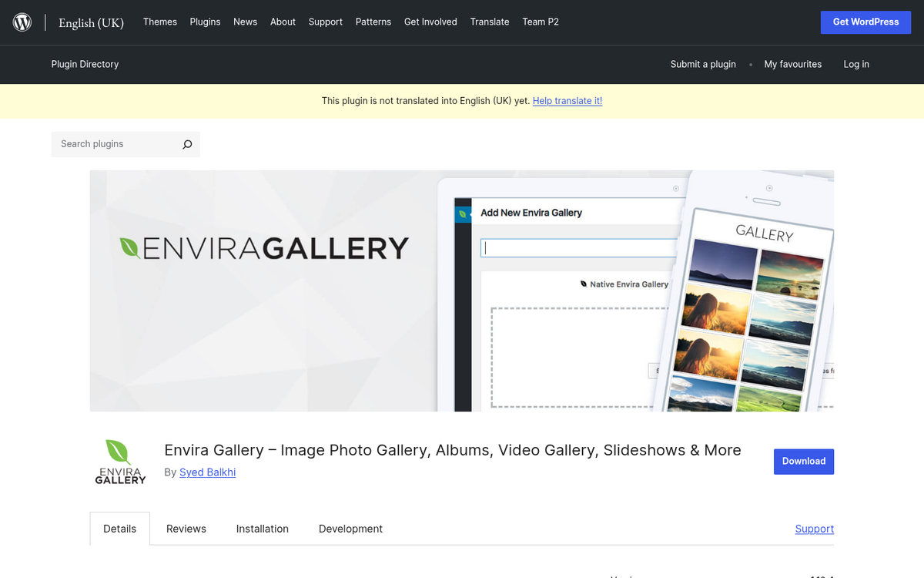Switch to the Reviews tab
The image size is (924, 578).
[x=186, y=529]
